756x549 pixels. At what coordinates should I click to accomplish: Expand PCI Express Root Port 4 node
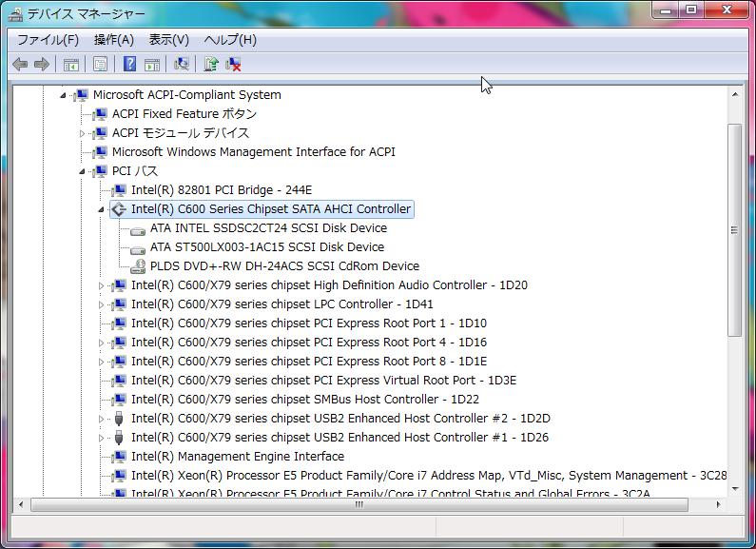click(x=101, y=343)
